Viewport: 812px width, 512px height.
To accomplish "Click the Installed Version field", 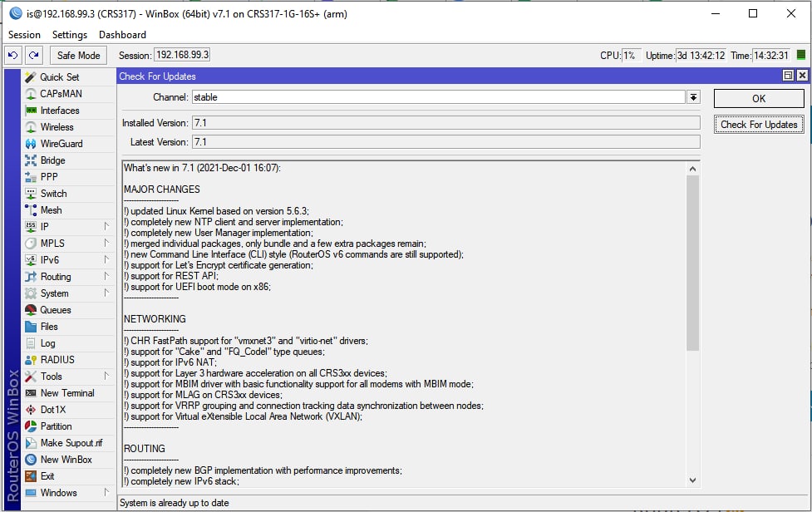I will 445,123.
